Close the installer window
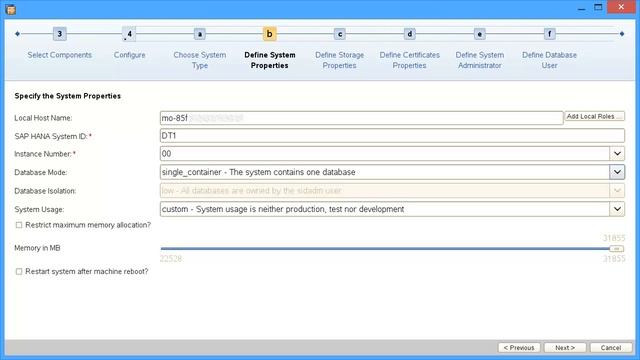Screen dimensions: 640x360 (621, 7)
